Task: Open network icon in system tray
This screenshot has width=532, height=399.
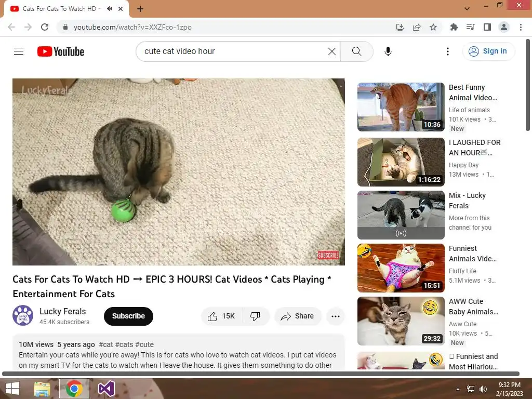Action: click(x=471, y=389)
